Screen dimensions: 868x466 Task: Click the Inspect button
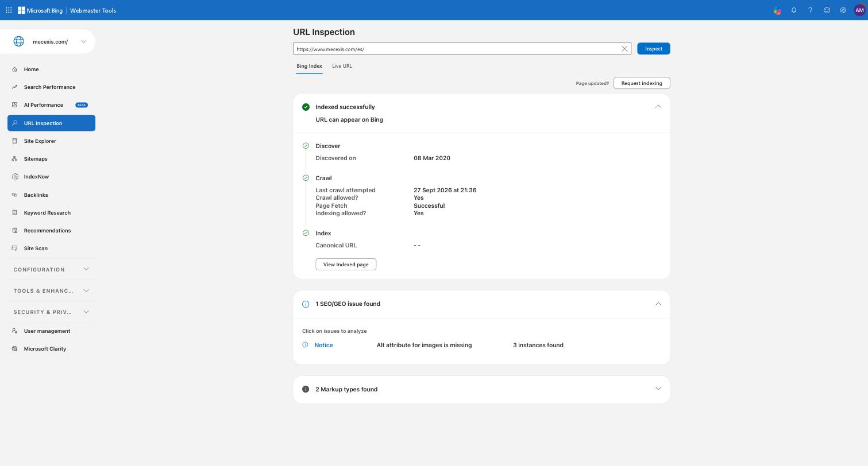pos(654,49)
